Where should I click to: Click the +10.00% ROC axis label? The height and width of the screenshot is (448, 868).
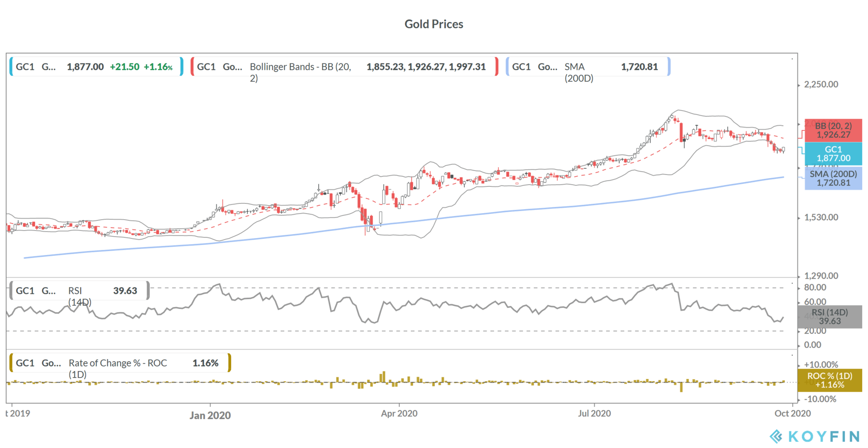point(821,364)
